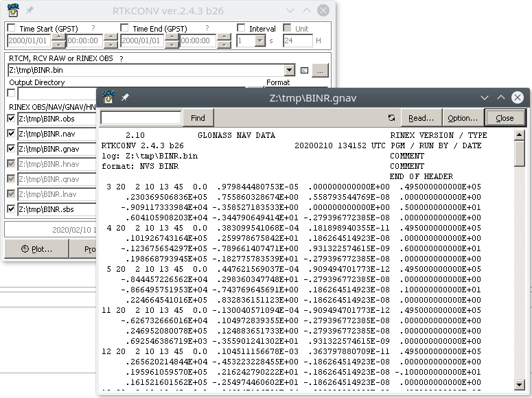Click the BINR.obs output path field
Viewport: 532px width, 398px height.
[x=58, y=119]
